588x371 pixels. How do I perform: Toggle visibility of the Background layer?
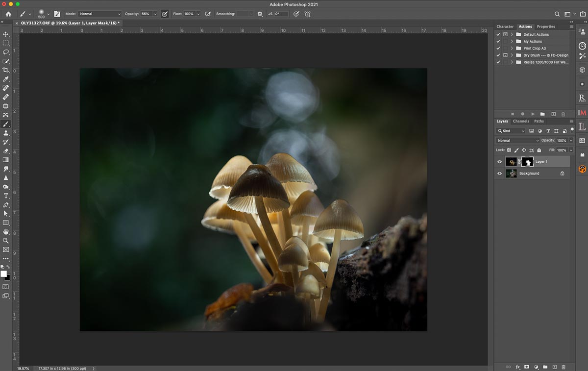499,173
